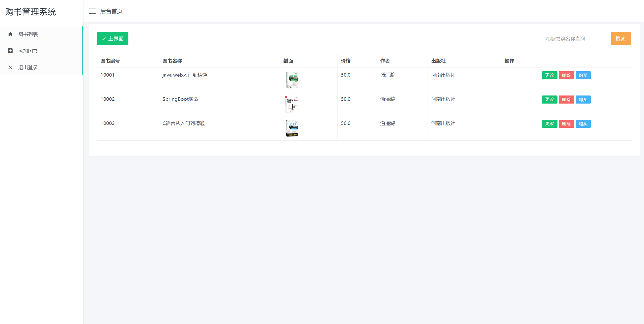Open the 添加图书 menu item

28,51
